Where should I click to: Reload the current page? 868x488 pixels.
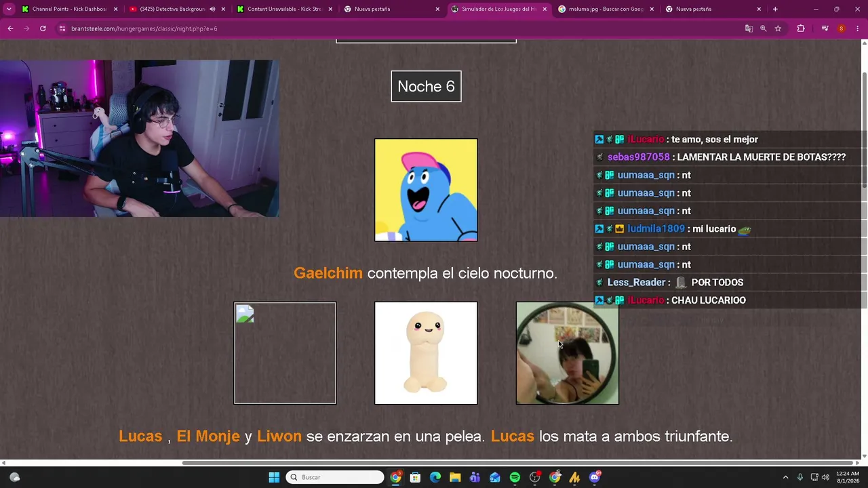(43, 28)
